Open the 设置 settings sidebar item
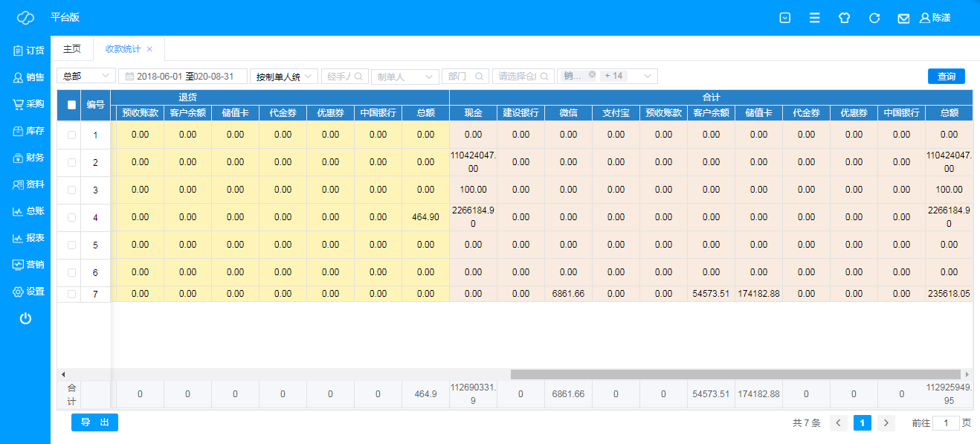 point(28,292)
